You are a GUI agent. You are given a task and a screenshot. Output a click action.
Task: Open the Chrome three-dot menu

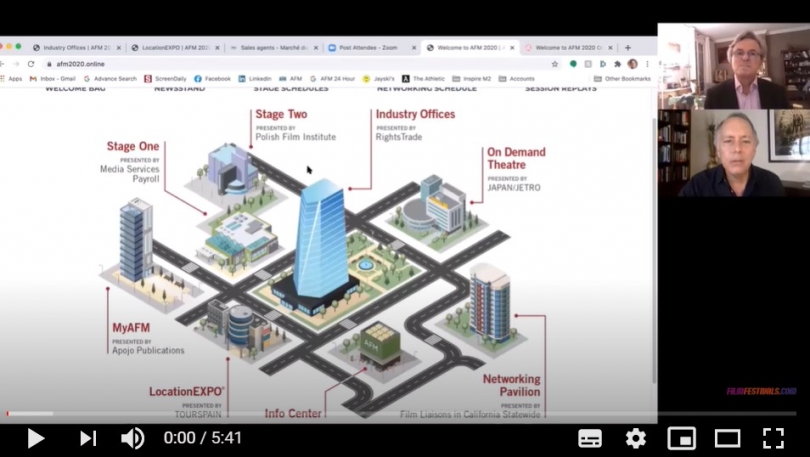tap(647, 64)
